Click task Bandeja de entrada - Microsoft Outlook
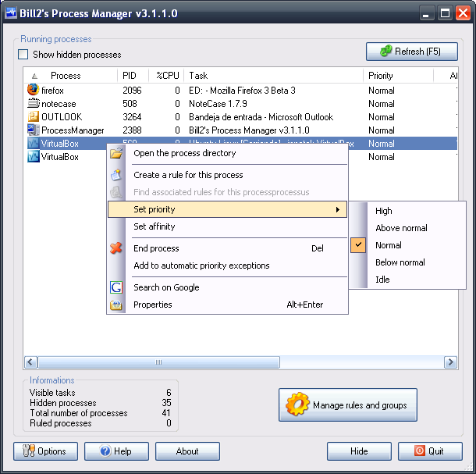Image resolution: width=476 pixels, height=474 pixels. (261, 117)
